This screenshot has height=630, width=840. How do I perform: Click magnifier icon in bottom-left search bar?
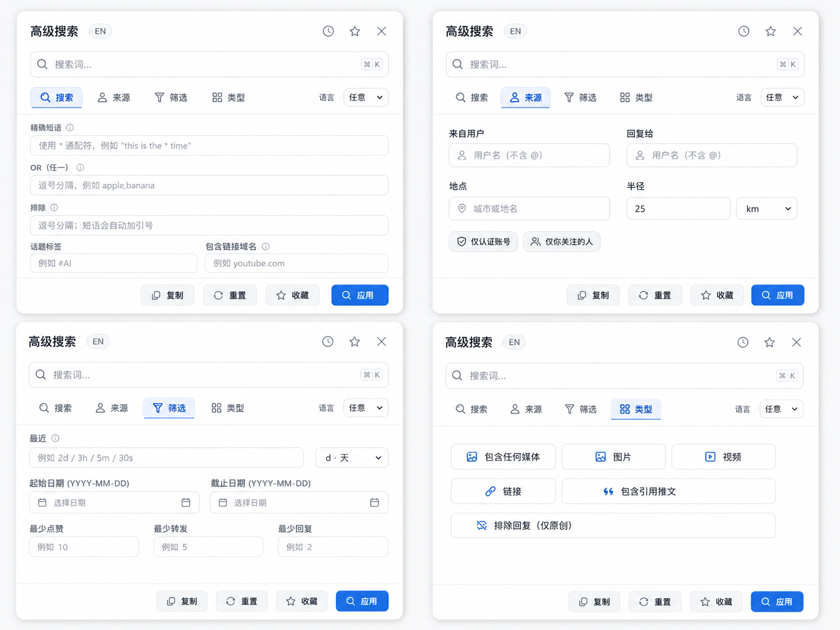click(41, 375)
